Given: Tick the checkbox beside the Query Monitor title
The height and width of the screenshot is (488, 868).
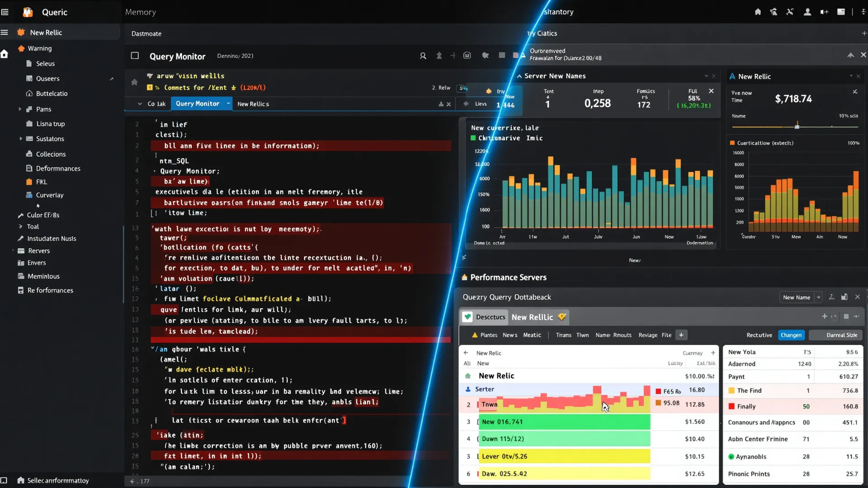Looking at the screenshot, I should pyautogui.click(x=135, y=56).
